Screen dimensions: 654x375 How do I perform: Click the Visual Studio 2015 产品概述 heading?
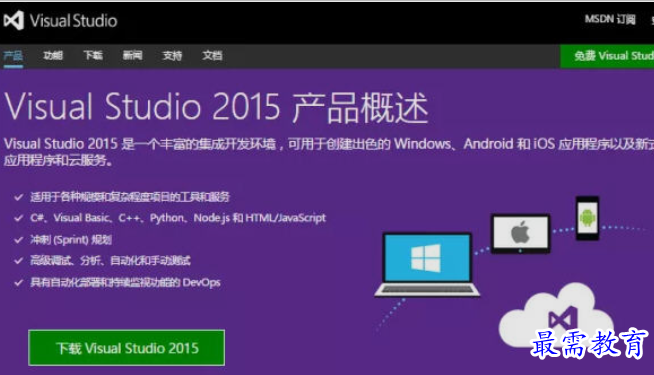216,107
